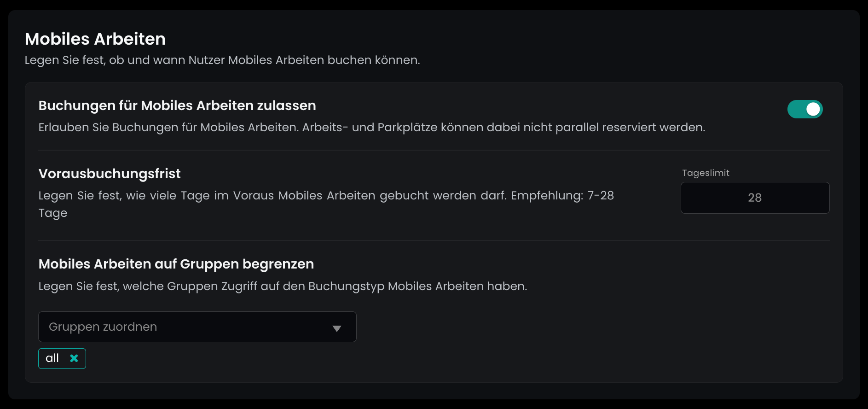The image size is (868, 409).
Task: Open the Gruppen zuordnen dropdown
Action: tap(197, 327)
